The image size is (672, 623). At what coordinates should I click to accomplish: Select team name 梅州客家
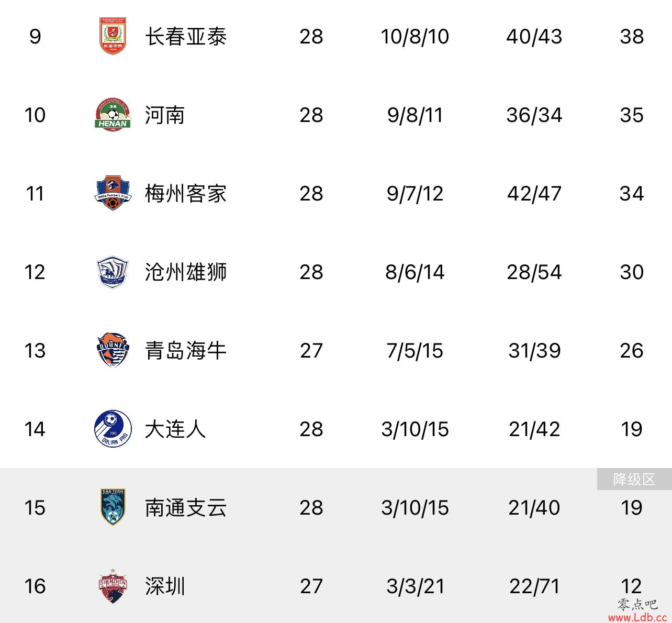[186, 194]
